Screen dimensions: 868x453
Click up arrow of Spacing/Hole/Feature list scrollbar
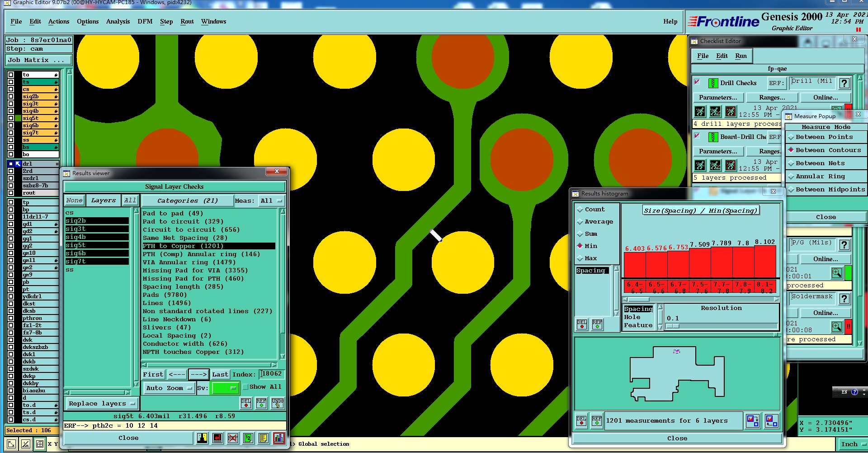coord(660,307)
